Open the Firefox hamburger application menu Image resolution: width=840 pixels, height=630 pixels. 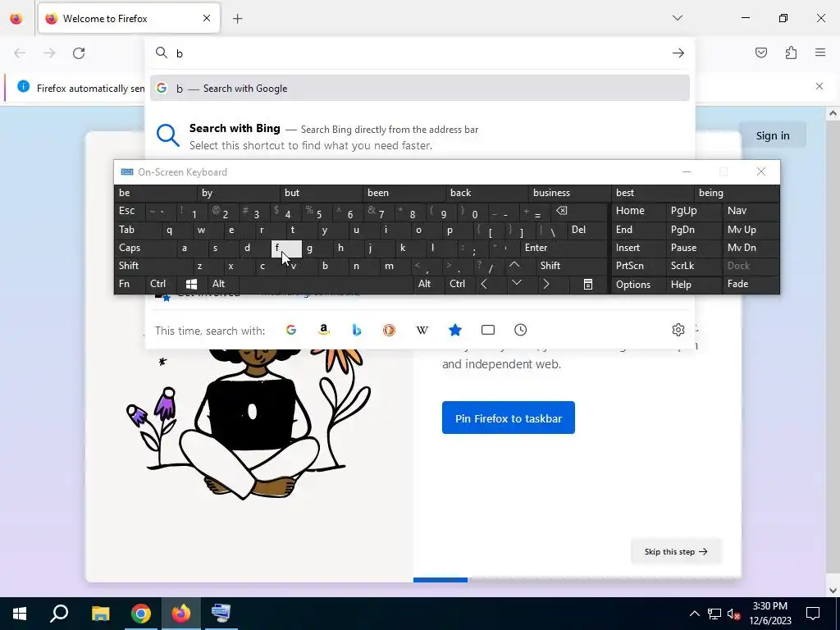point(820,52)
